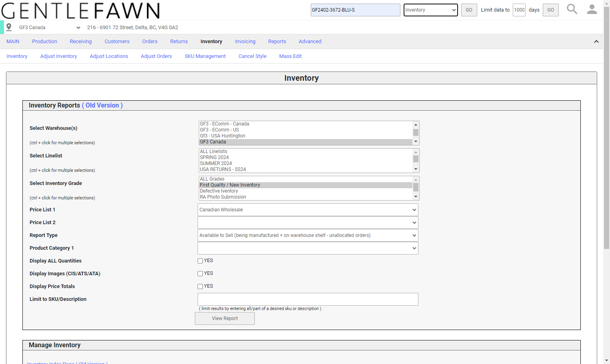This screenshot has height=364, width=610.
Task: Go to the Production menu
Action: (44, 42)
